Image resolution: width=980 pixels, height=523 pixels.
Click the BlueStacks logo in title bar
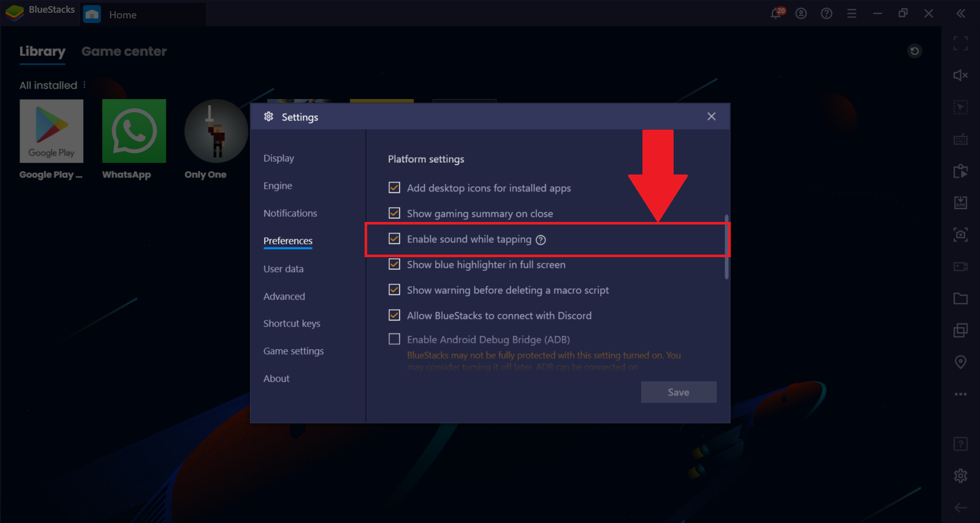coord(14,12)
